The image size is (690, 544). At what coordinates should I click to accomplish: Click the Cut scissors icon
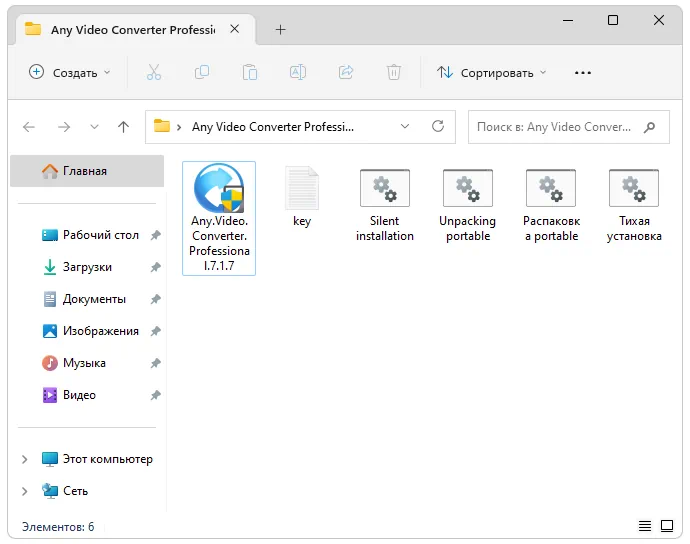point(154,72)
